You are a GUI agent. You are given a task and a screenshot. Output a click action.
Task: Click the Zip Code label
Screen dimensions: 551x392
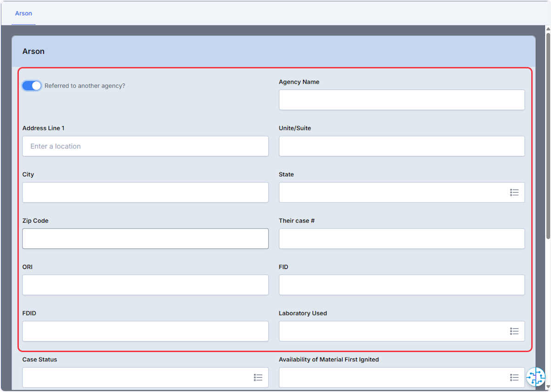[x=35, y=221]
